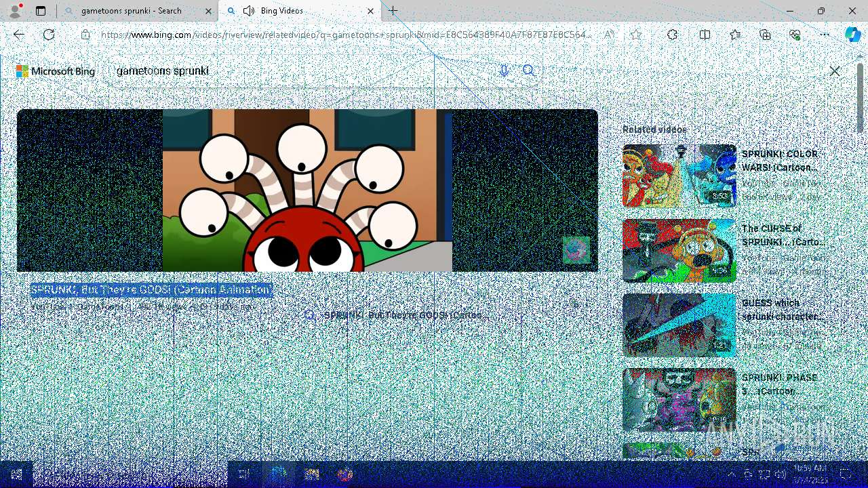
Task: Submit search with magnifier icon
Action: [529, 70]
